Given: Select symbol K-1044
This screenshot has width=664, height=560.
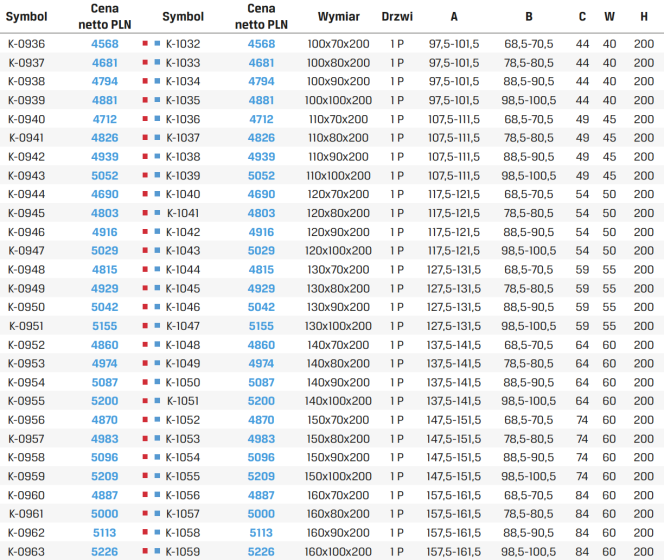Looking at the screenshot, I should click(x=183, y=269).
